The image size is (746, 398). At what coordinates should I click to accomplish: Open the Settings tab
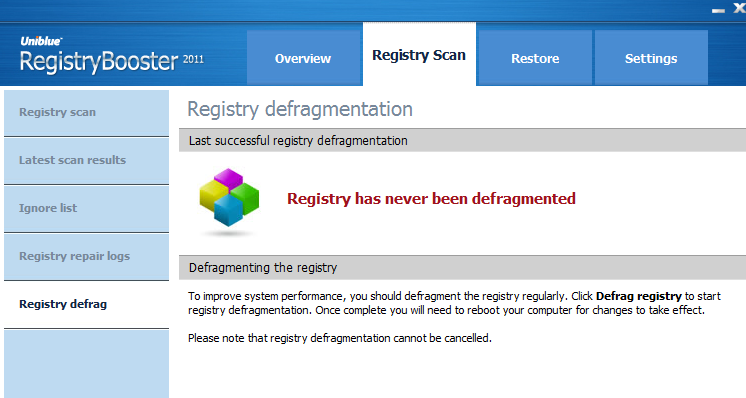[x=651, y=58]
